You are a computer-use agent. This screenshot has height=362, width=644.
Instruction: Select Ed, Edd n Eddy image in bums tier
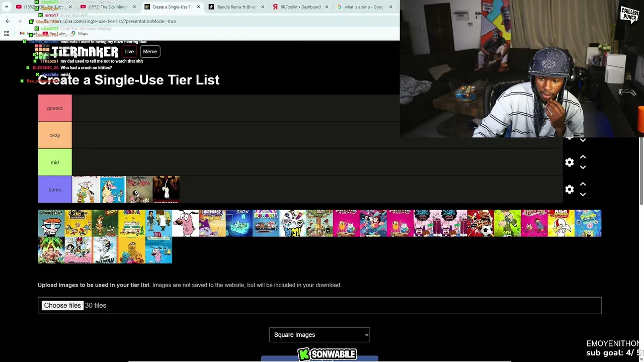[86, 190]
